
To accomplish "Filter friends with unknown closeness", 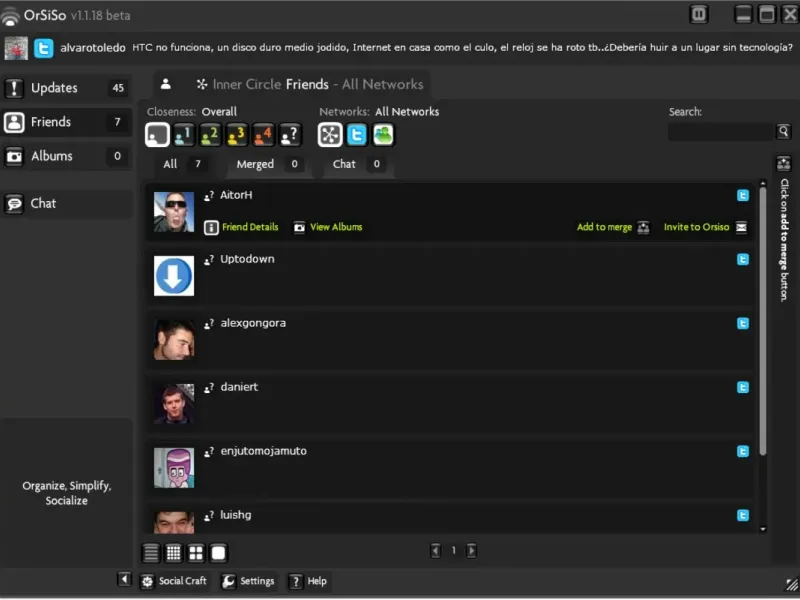I will click(290, 135).
